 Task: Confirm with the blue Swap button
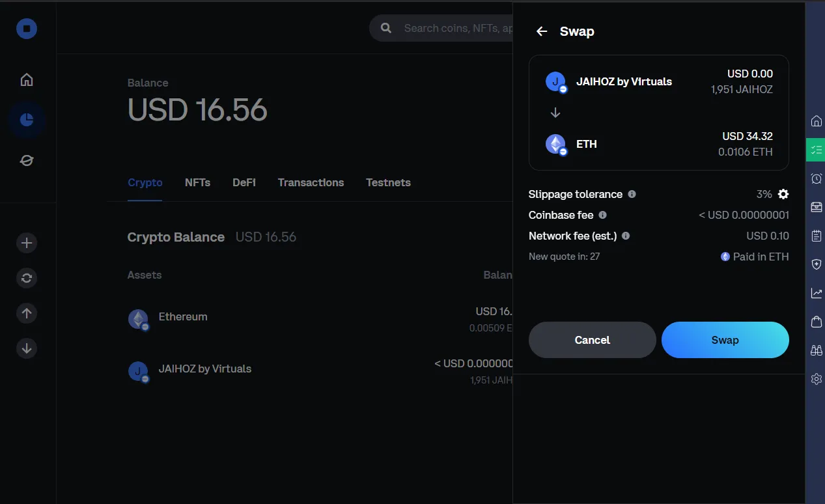(x=725, y=340)
